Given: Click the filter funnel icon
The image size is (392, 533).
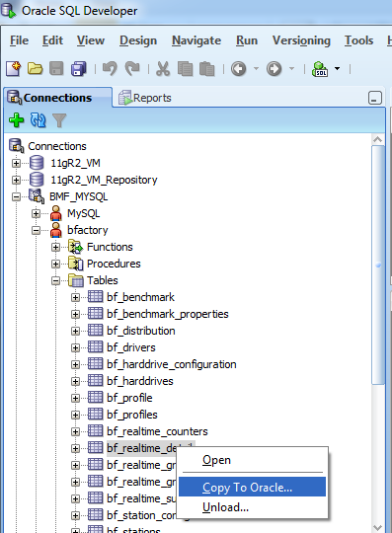Looking at the screenshot, I should pyautogui.click(x=59, y=120).
